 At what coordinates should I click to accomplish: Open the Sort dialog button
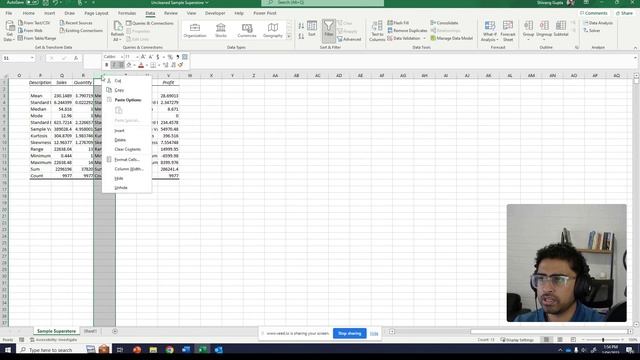click(312, 29)
